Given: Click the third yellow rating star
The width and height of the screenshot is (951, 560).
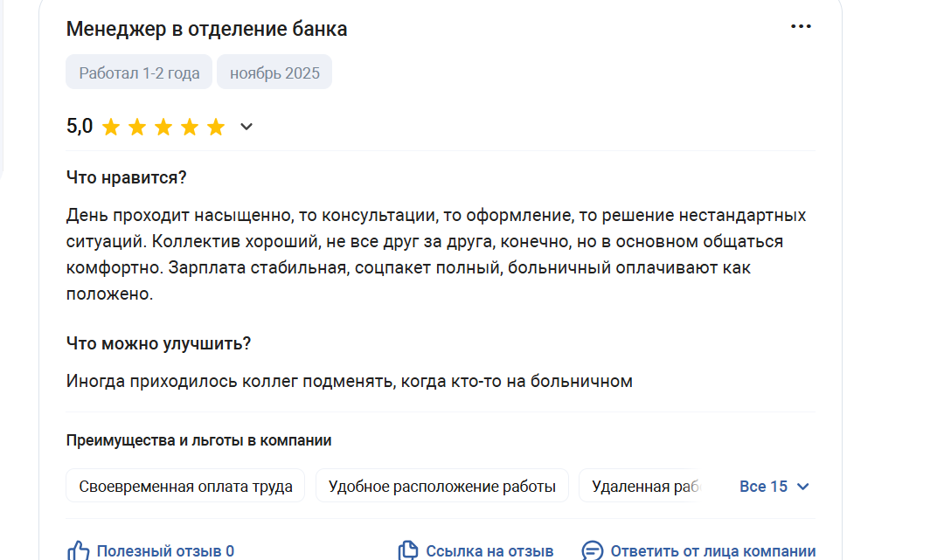Looking at the screenshot, I should pos(163,128).
